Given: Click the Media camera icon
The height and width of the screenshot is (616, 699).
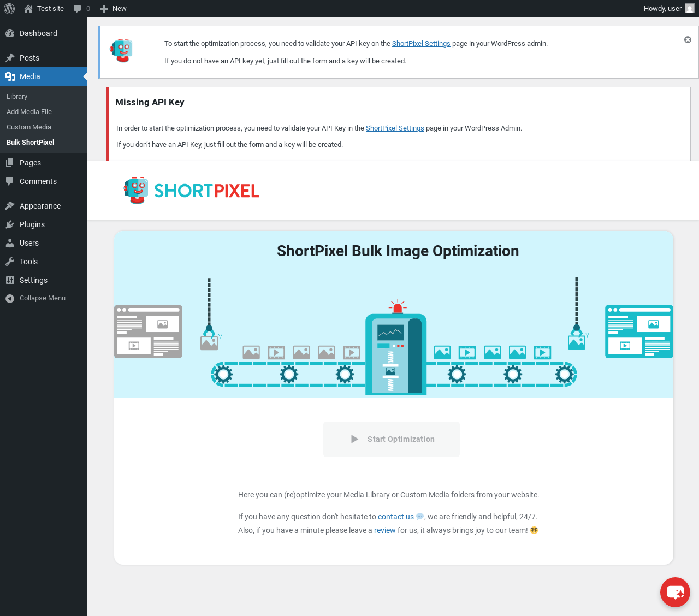Looking at the screenshot, I should point(10,76).
